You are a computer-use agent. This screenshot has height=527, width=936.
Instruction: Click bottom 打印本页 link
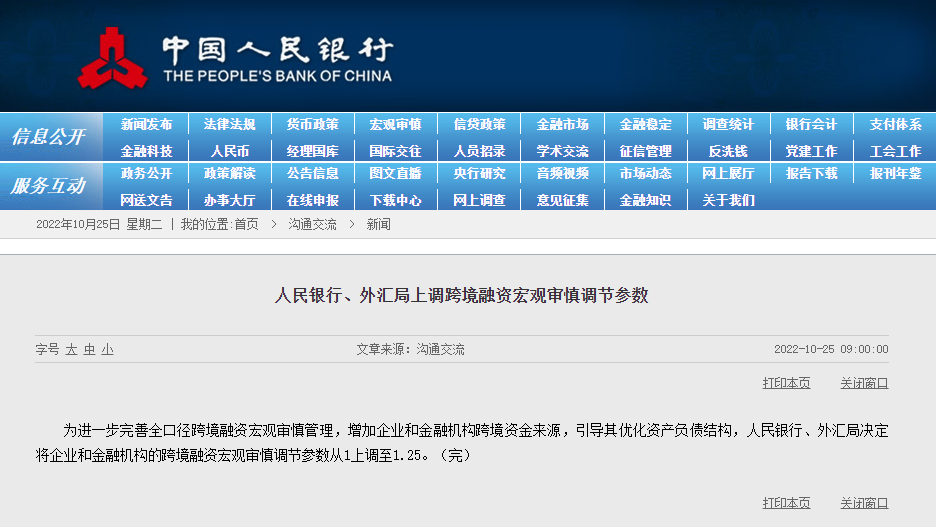pyautogui.click(x=786, y=503)
